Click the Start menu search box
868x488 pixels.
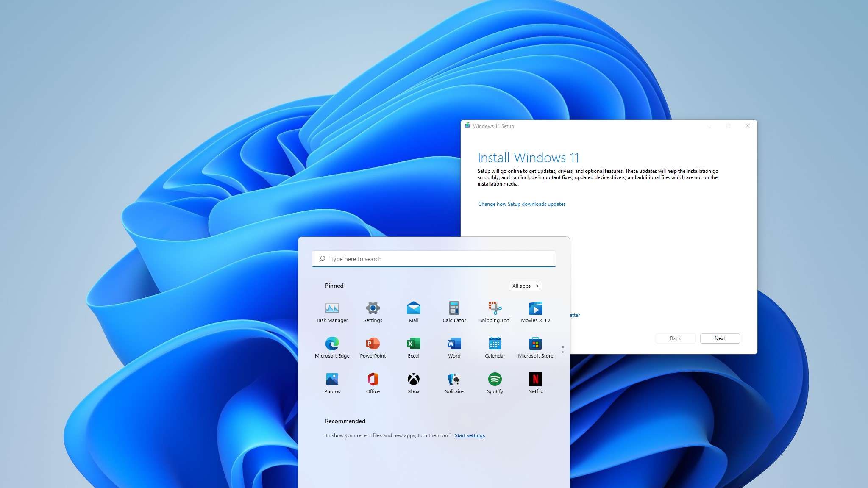(x=434, y=259)
